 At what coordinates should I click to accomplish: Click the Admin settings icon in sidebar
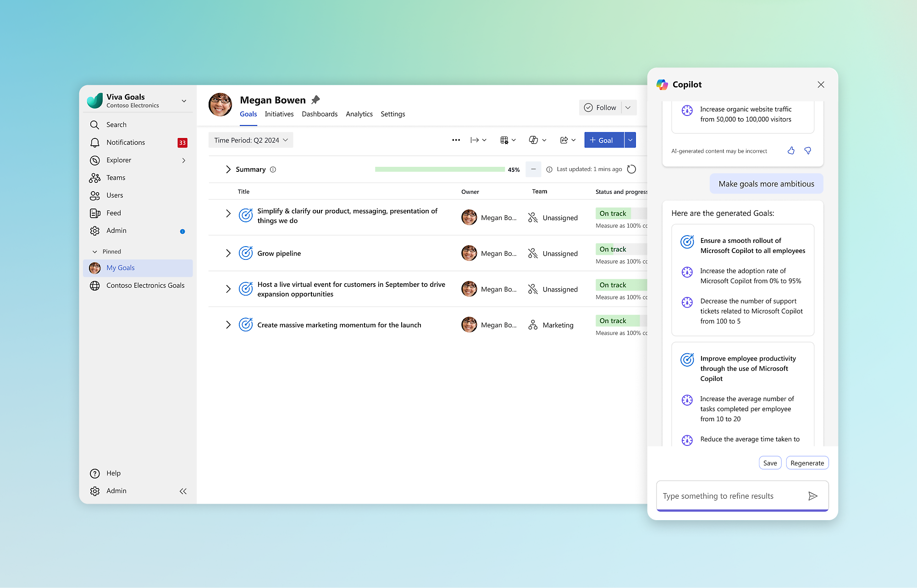[x=95, y=490]
